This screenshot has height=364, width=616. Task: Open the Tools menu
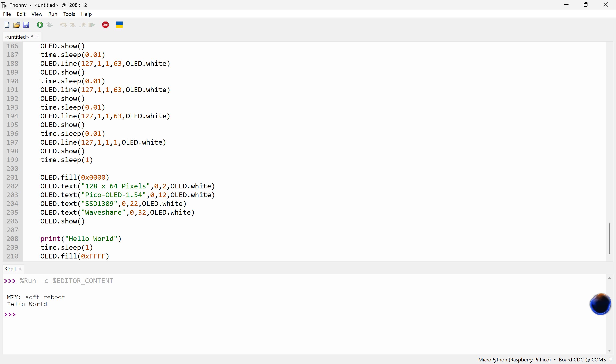(69, 14)
